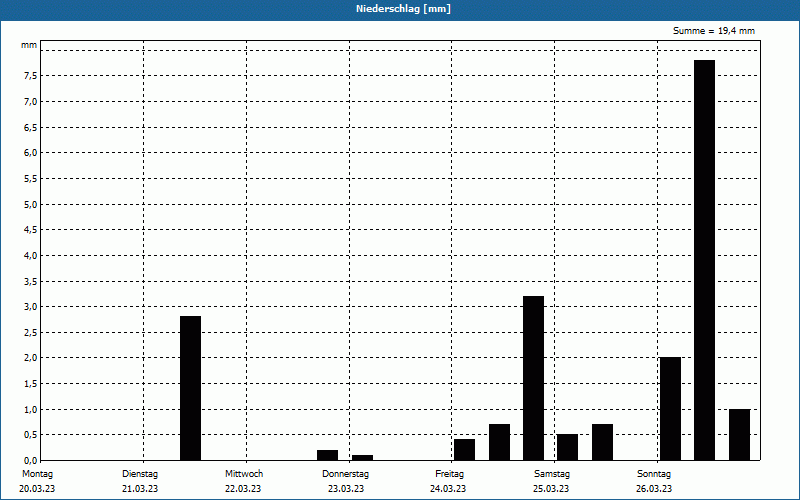The height and width of the screenshot is (500, 800).
Task: Click the 24.03.23 date label
Action: (x=448, y=489)
